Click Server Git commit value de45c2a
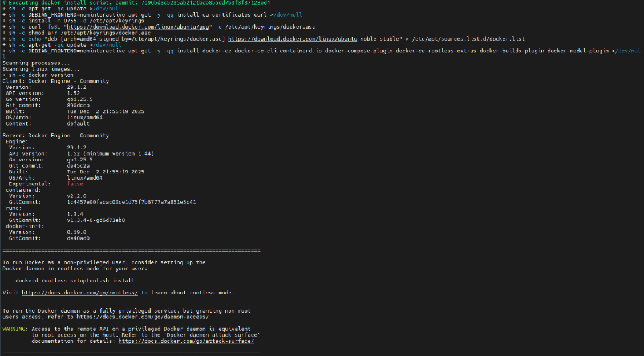 click(x=78, y=166)
